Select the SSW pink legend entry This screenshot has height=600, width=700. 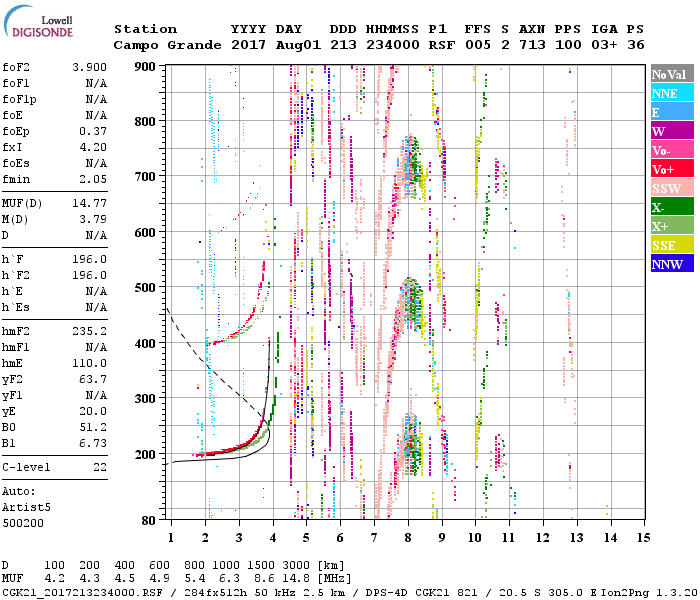tap(672, 188)
